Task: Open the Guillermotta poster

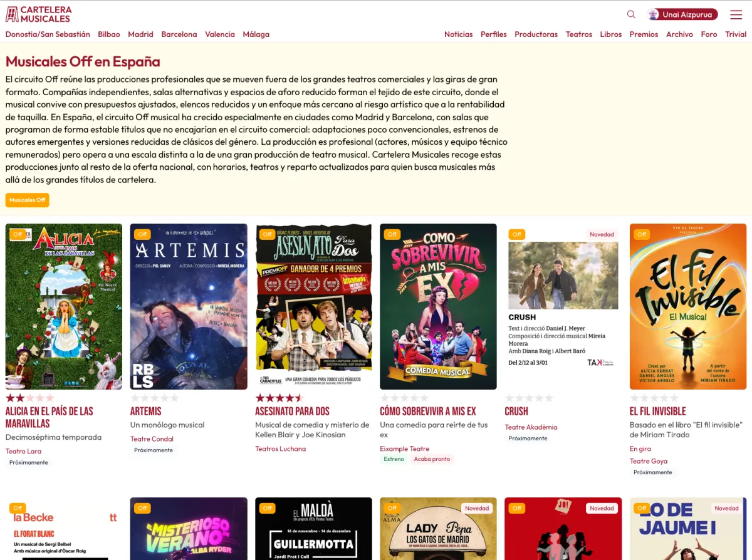Action: [x=313, y=529]
